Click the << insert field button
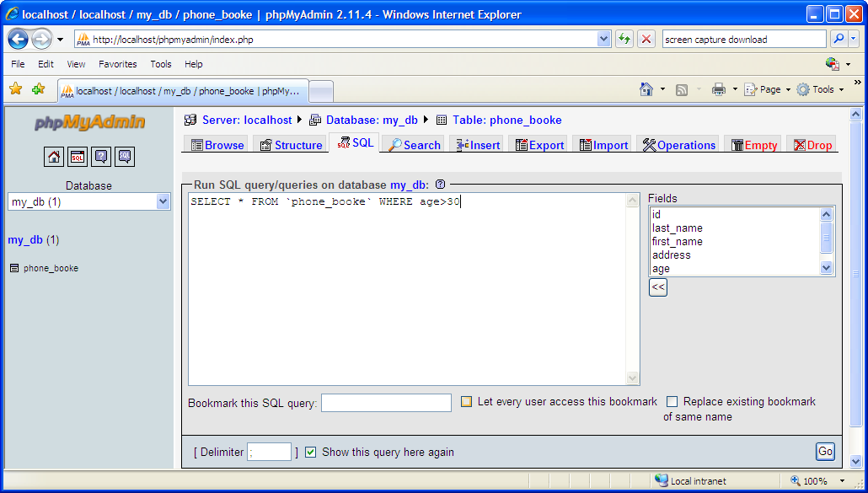The height and width of the screenshot is (493, 868). pyautogui.click(x=658, y=287)
